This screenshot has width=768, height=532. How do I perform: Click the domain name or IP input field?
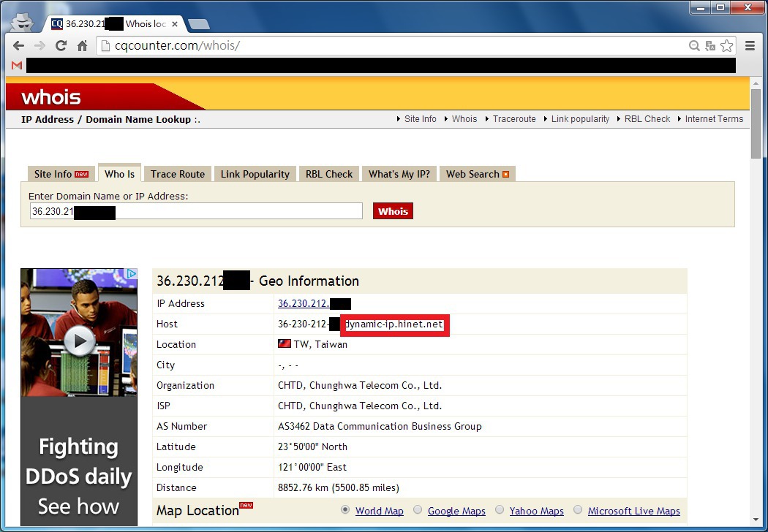196,211
